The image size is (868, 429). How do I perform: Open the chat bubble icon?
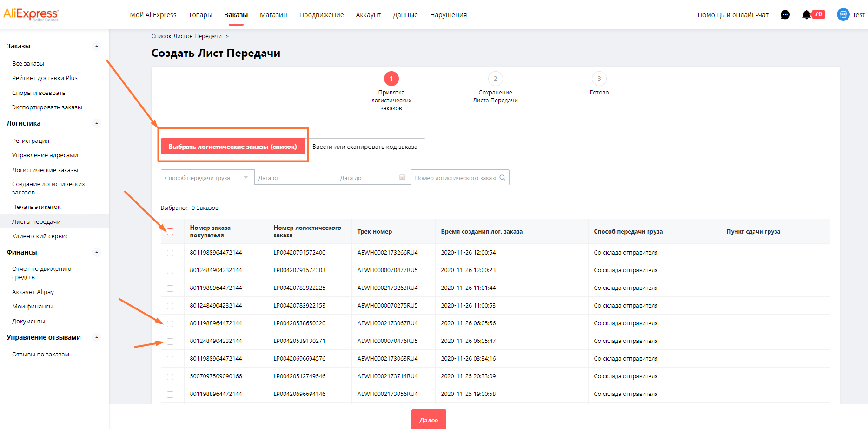coord(785,15)
